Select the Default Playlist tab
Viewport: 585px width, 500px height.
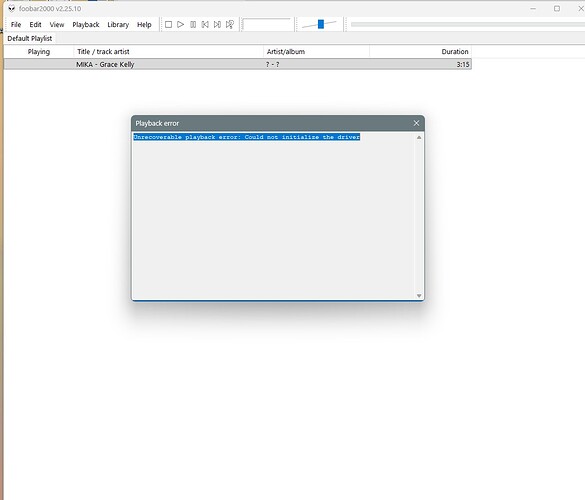click(29, 38)
